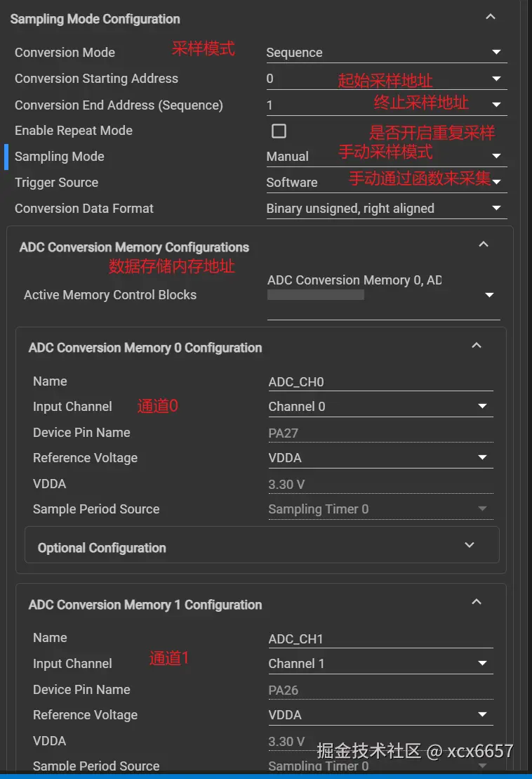Viewport: 532px width, 779px height.
Task: Open Memory 0 Reference Voltage dropdown
Action: [x=482, y=458]
